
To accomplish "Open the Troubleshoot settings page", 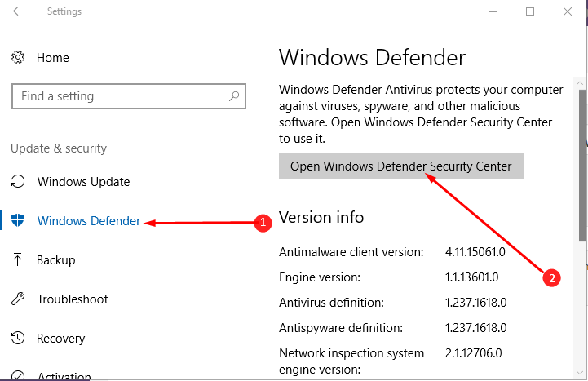I will [x=73, y=299].
